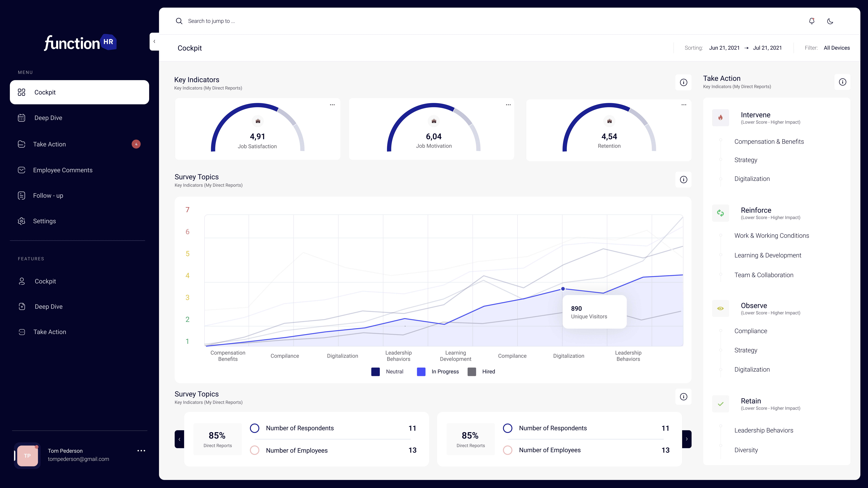
Task: Open Take Action panel info icon
Action: pos(842,82)
